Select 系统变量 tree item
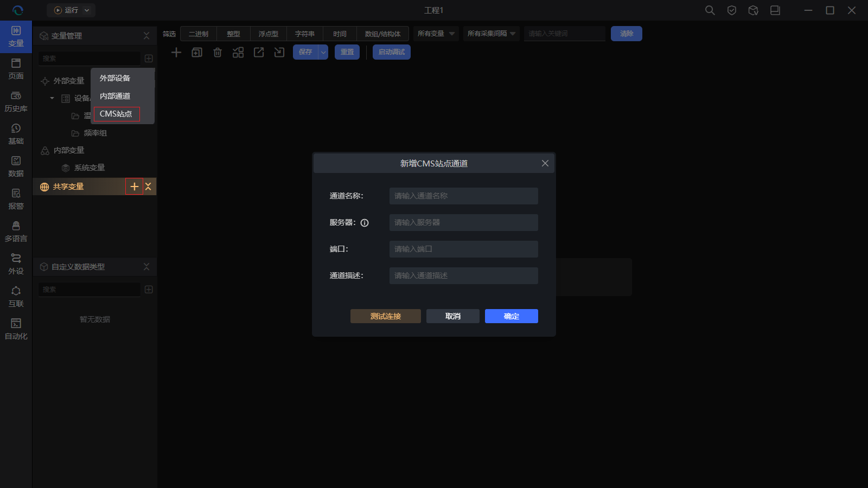 click(90, 168)
